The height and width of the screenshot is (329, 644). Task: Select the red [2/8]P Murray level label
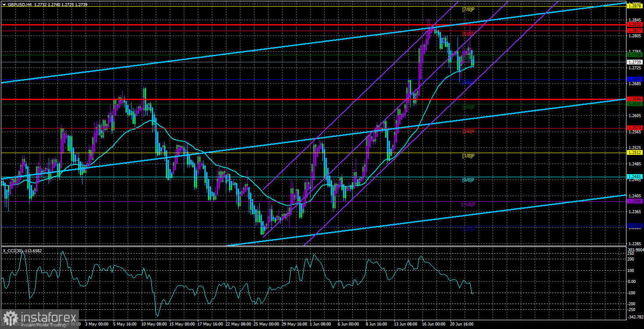469,131
